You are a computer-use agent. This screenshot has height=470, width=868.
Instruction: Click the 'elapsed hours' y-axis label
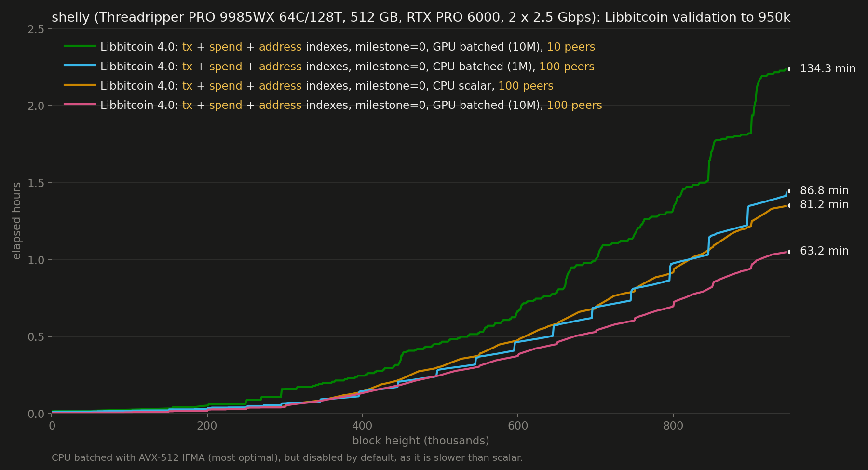pos(17,221)
